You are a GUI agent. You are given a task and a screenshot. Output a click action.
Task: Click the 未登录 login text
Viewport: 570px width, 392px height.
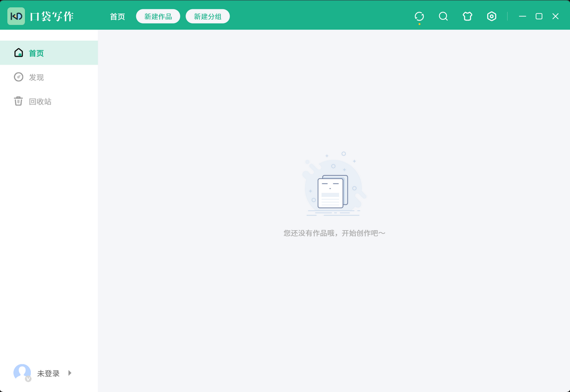click(48, 373)
